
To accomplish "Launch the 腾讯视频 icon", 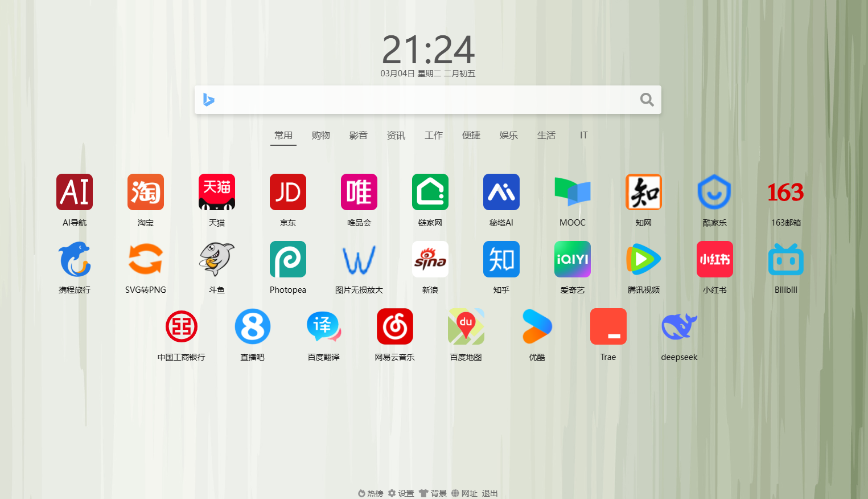I will point(644,259).
